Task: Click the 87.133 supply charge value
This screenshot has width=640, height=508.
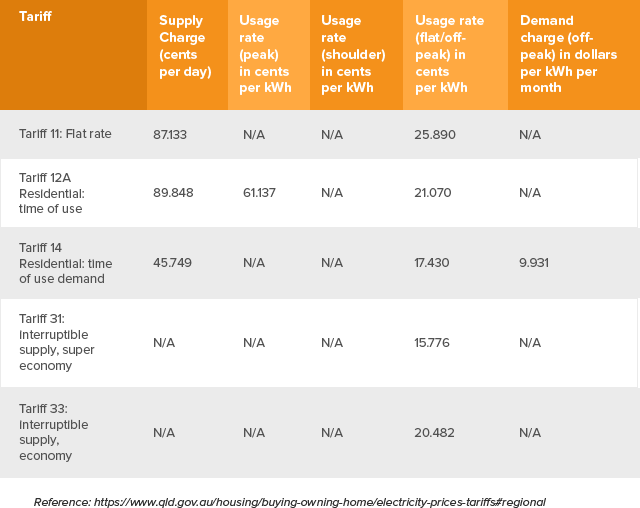Action: click(x=170, y=135)
